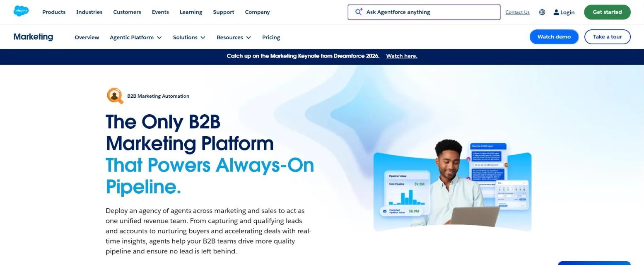Viewport: 644px width, 265px height.
Task: Open the Company menu
Action: click(257, 12)
